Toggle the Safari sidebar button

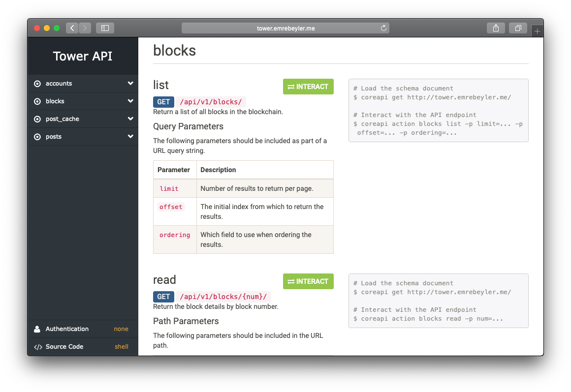point(105,28)
